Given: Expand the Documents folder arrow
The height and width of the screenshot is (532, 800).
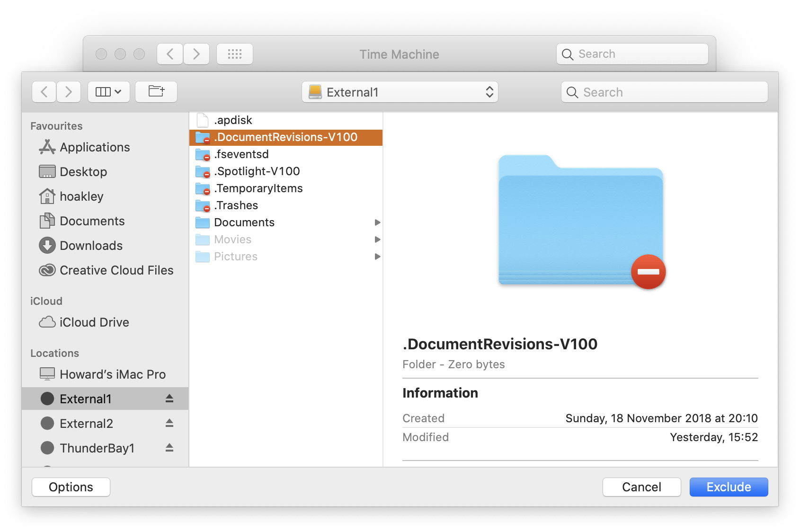Looking at the screenshot, I should point(377,222).
